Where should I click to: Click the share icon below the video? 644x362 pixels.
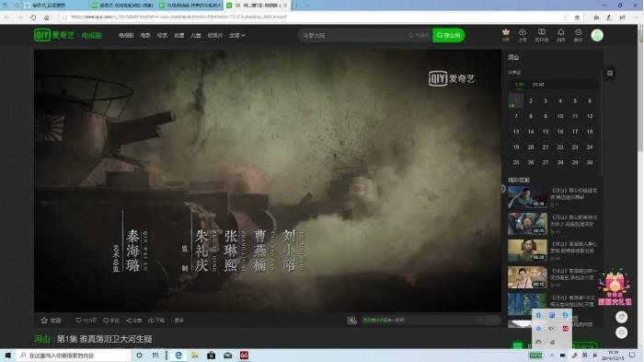129,320
